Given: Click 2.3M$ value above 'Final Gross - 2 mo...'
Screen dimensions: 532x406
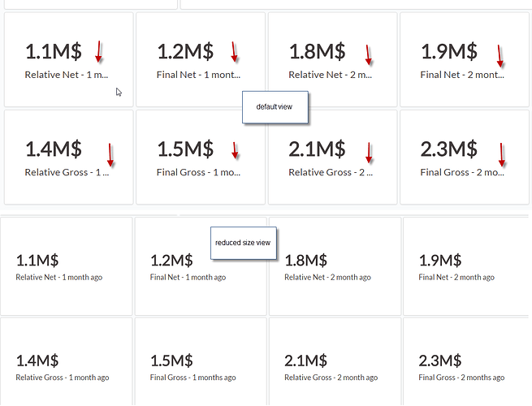Looking at the screenshot, I should click(x=449, y=149).
